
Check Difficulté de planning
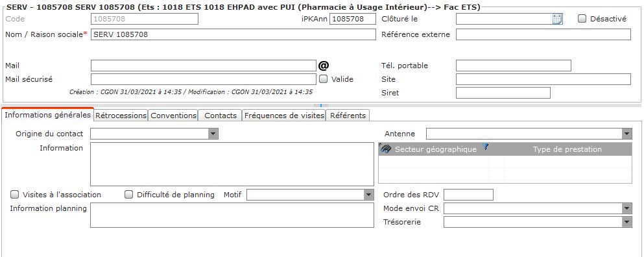click(129, 195)
